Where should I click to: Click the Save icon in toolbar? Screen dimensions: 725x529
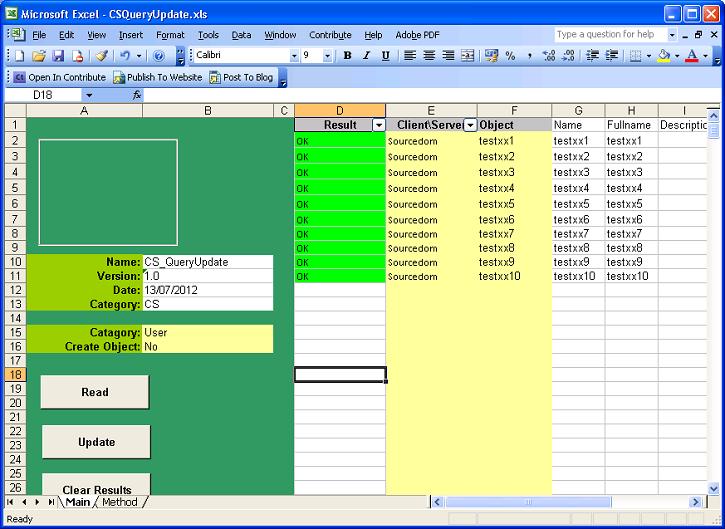pyautogui.click(x=58, y=56)
